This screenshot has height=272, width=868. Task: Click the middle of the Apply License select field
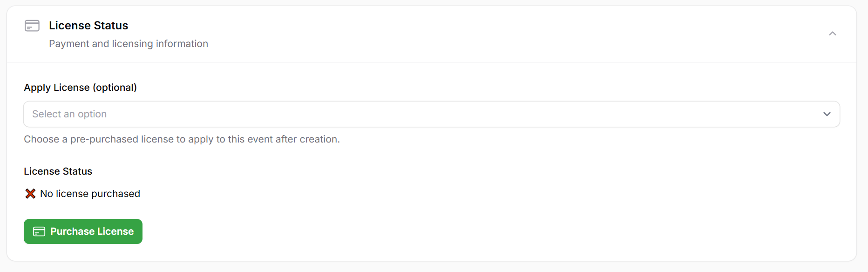[431, 114]
